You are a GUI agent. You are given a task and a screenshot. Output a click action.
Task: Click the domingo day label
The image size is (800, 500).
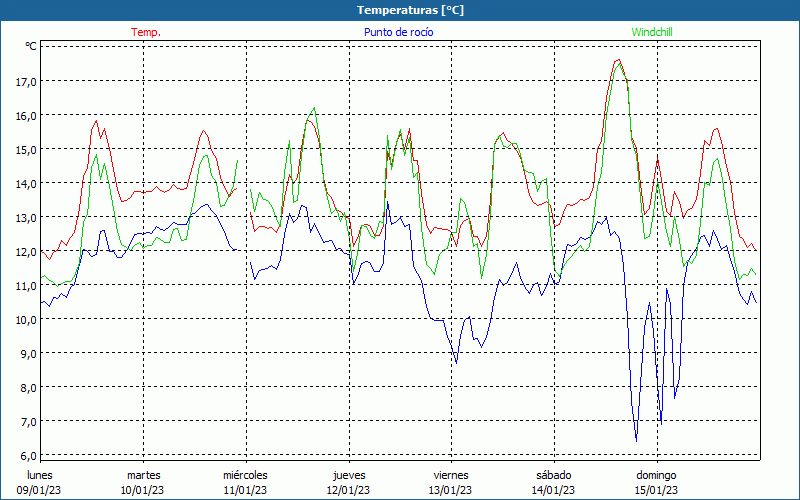pos(656,475)
